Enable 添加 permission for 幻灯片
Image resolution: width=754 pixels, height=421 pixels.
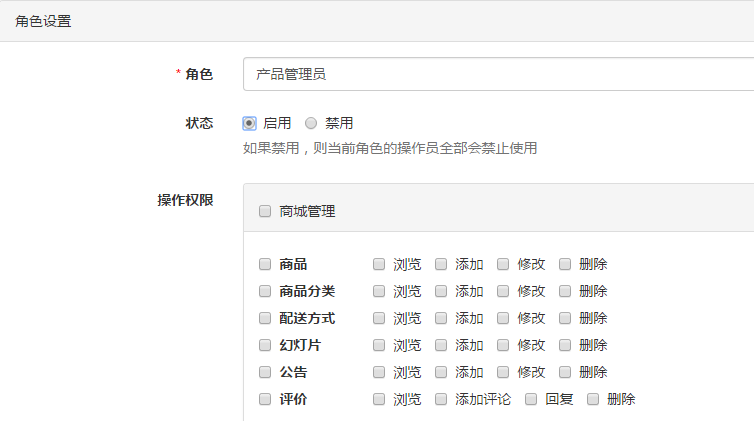[x=441, y=345]
